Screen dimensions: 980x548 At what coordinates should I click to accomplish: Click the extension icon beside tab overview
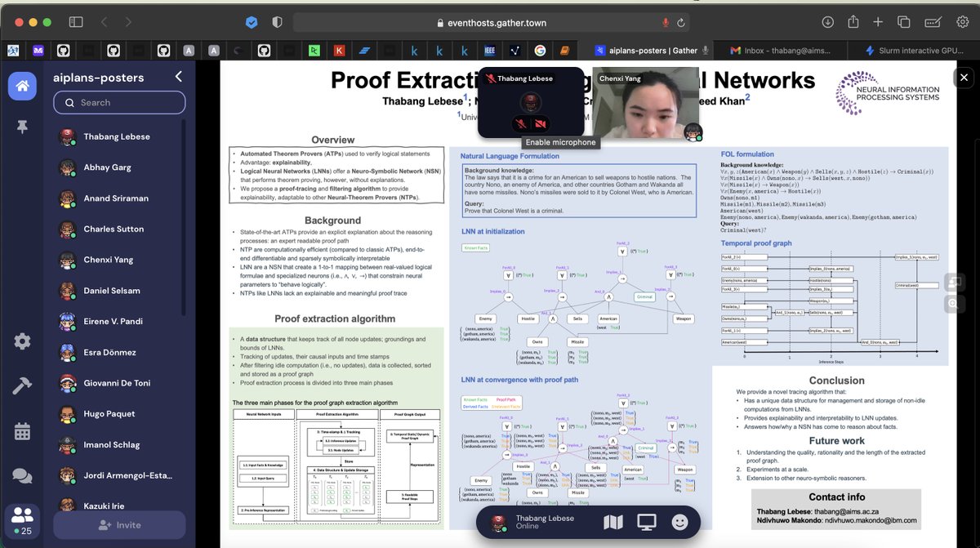932,22
